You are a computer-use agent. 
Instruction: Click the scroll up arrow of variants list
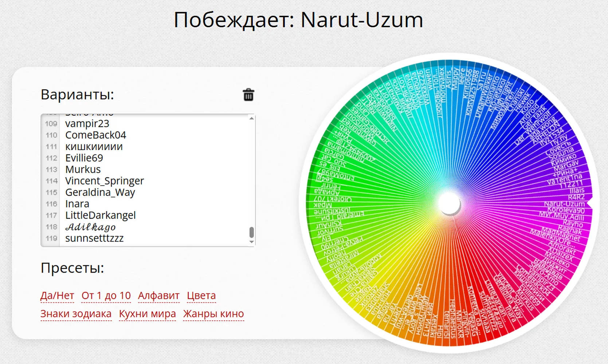click(251, 118)
